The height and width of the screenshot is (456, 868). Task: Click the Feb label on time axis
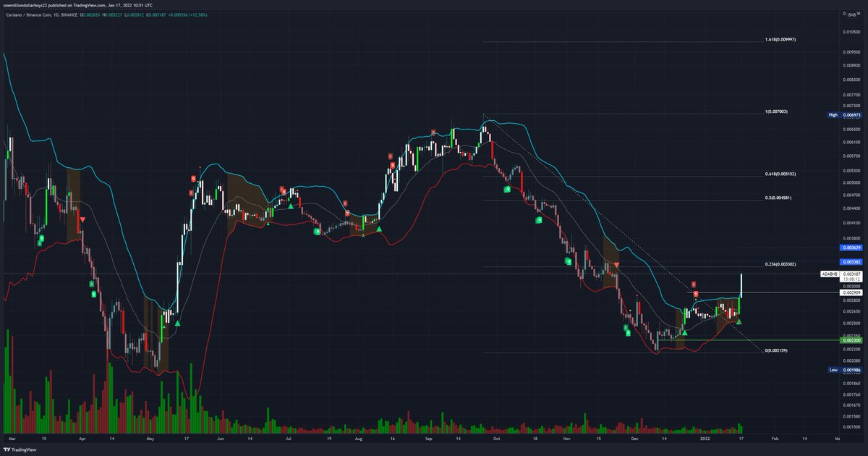click(774, 439)
